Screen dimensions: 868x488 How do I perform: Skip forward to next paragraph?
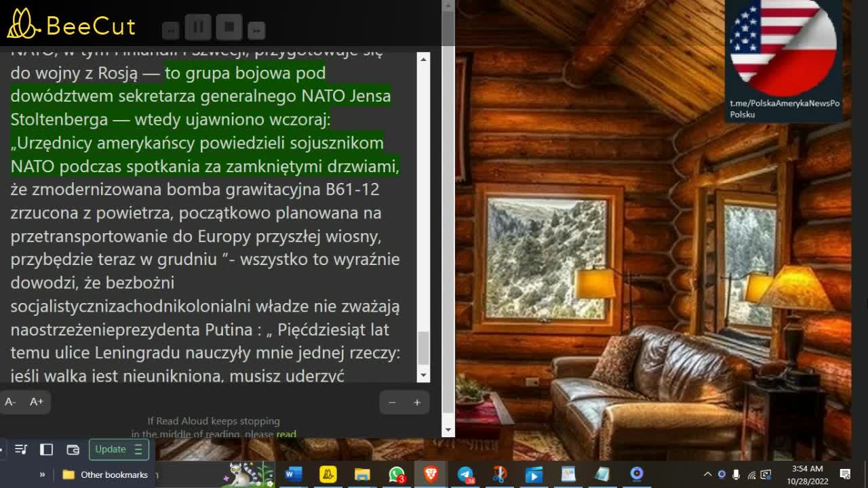(256, 30)
